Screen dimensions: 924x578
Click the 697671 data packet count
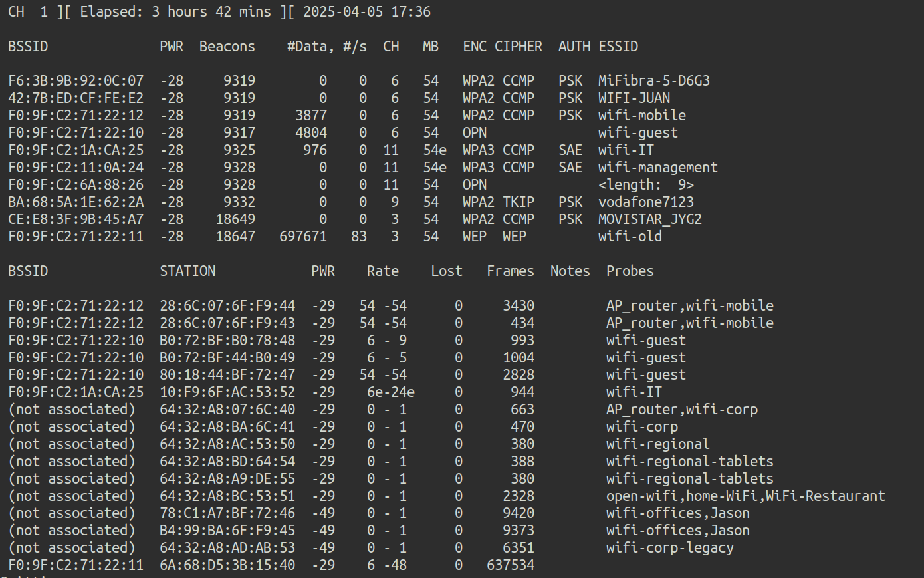(x=303, y=236)
